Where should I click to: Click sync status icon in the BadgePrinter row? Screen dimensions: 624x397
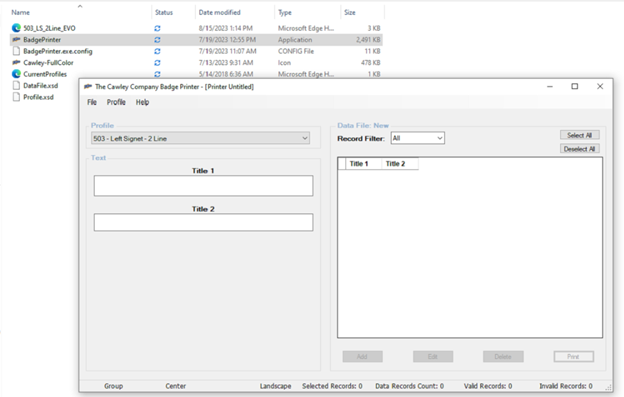pos(157,40)
